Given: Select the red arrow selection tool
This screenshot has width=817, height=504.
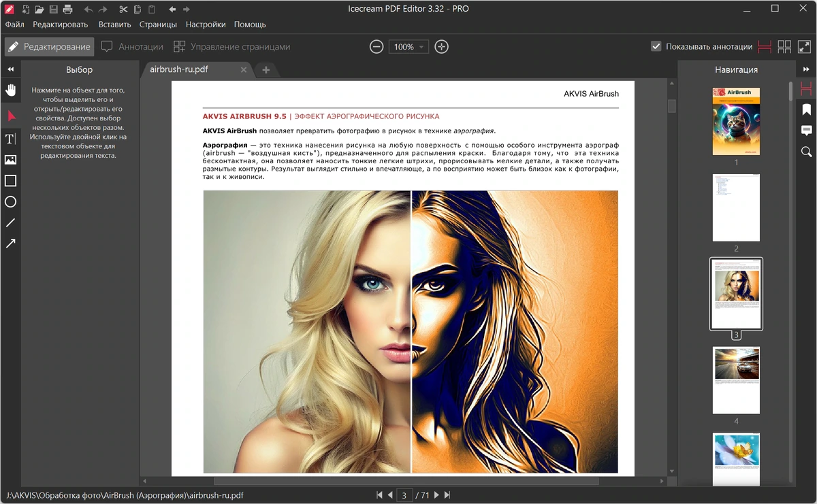Looking at the screenshot, I should tap(11, 116).
